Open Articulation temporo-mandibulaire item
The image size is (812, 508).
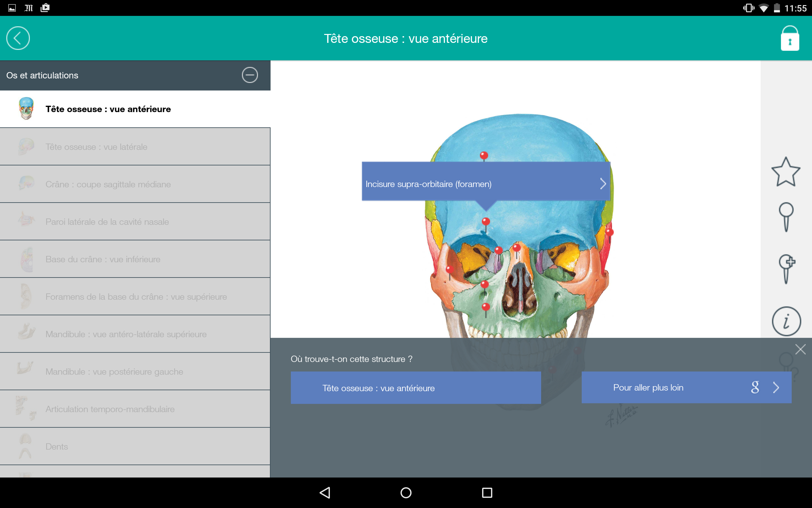point(135,409)
